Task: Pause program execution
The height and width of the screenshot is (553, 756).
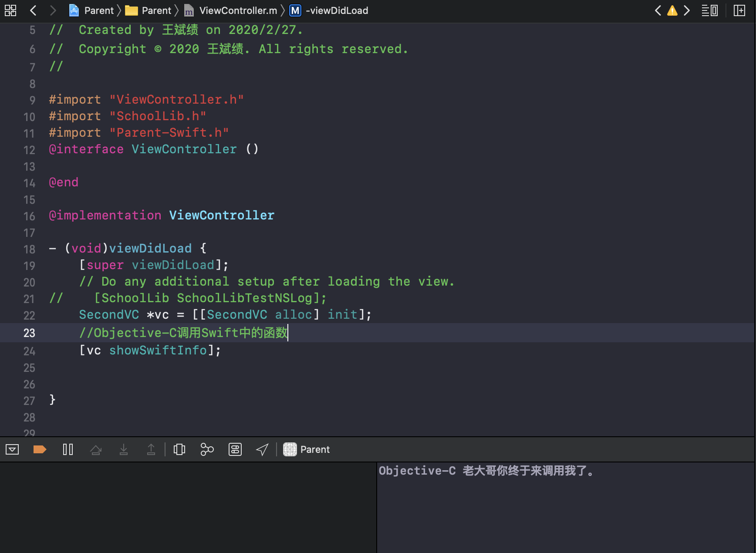Action: tap(68, 449)
